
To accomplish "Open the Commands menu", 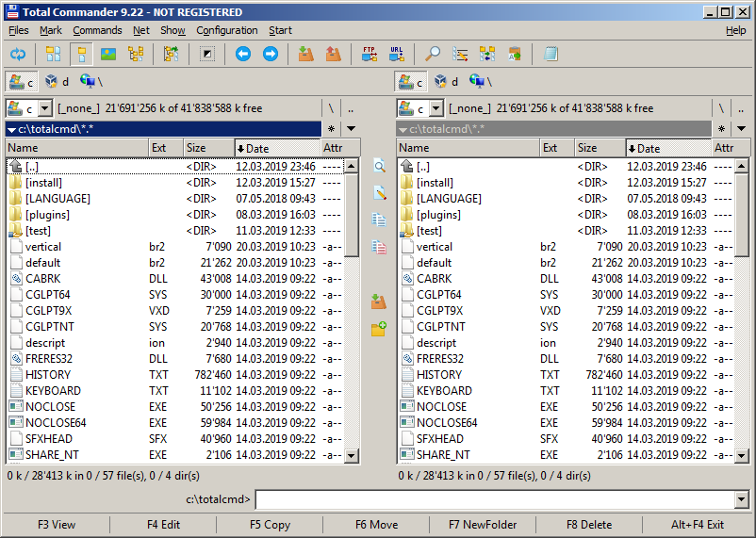I will 97,30.
